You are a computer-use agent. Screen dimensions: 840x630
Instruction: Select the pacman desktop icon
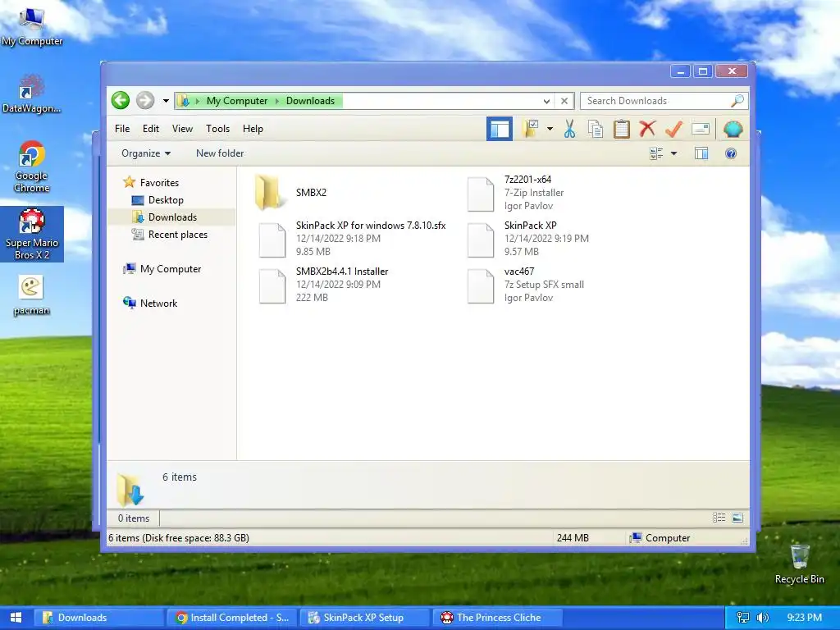pos(32,295)
